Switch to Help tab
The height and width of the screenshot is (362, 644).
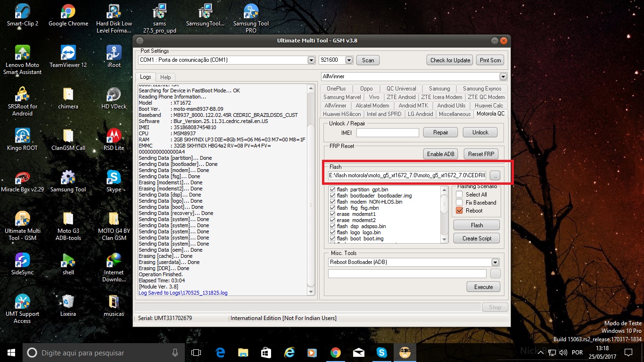coord(165,77)
